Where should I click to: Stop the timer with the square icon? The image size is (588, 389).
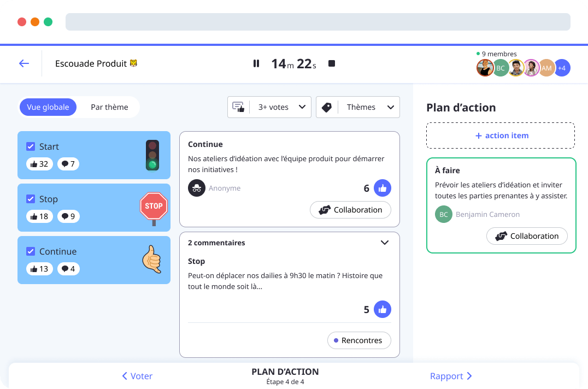click(331, 63)
